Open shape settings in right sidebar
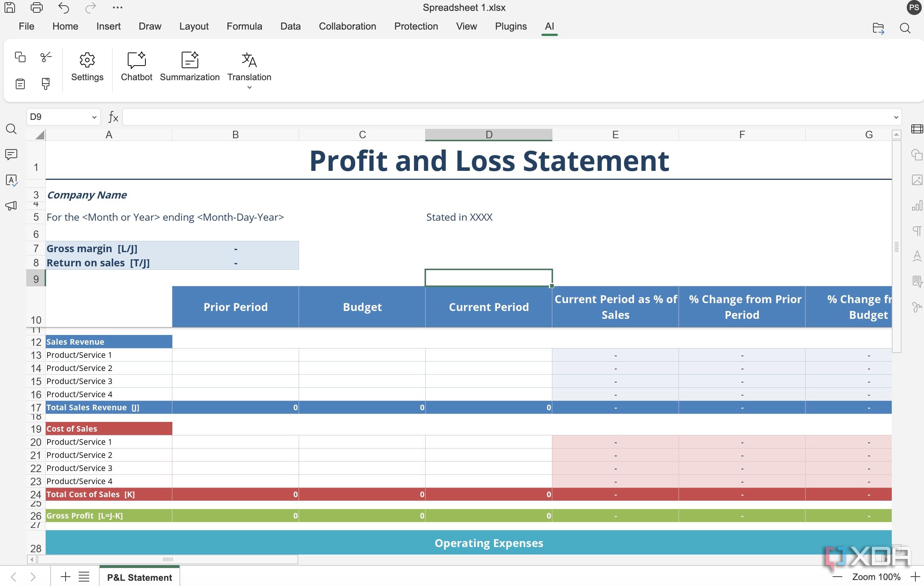Screen dimensions: 924x586 pos(917,155)
